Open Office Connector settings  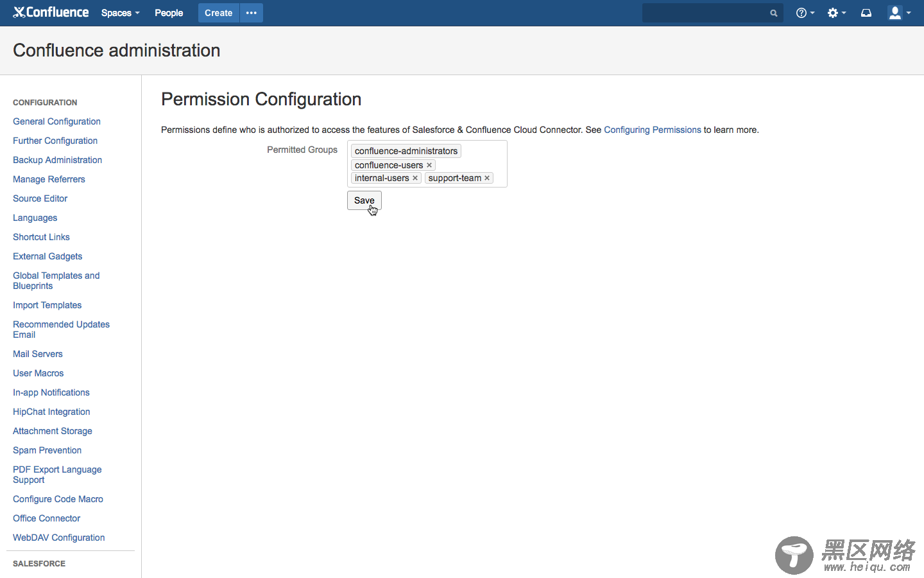(46, 518)
